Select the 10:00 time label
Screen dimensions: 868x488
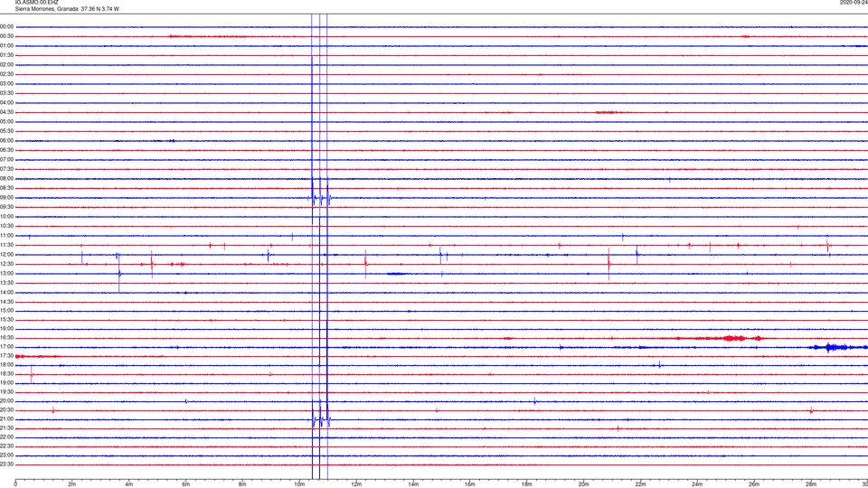click(x=6, y=216)
